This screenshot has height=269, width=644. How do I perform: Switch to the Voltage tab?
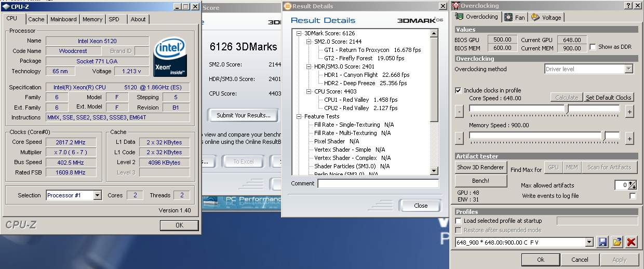(x=546, y=17)
